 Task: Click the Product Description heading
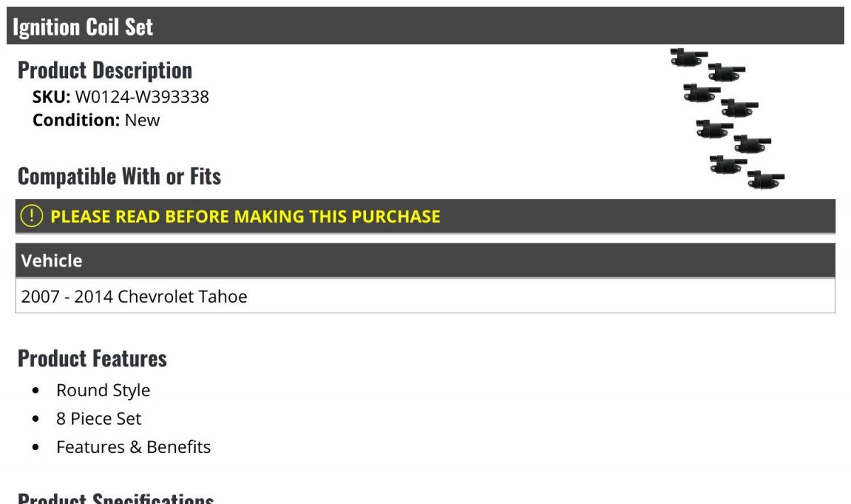pos(105,70)
